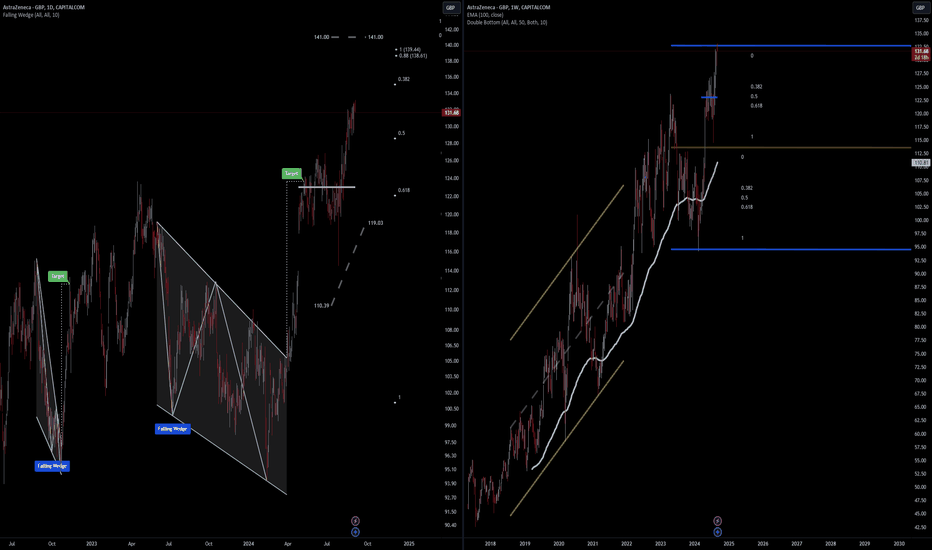Image resolution: width=932 pixels, height=550 pixels.
Task: Click the green Target label near the 124 level
Action: 291,174
